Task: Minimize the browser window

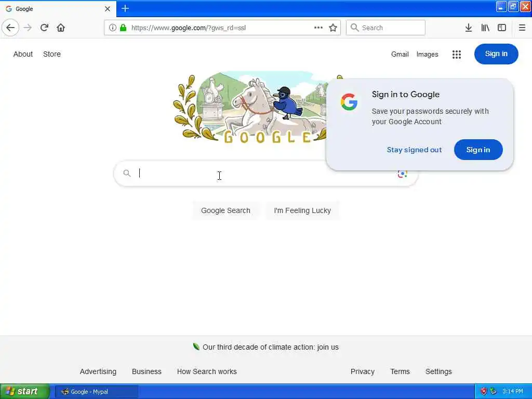Action: coord(501,6)
